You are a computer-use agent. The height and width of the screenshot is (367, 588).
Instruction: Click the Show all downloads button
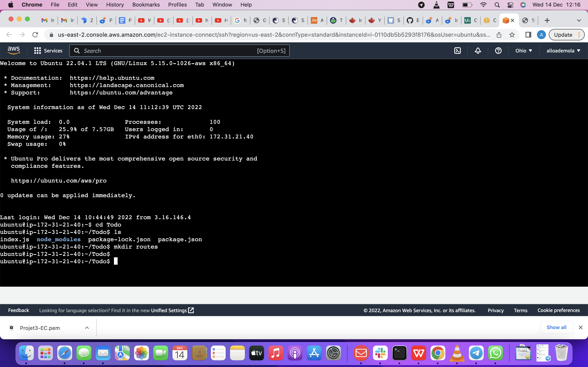pos(557,327)
